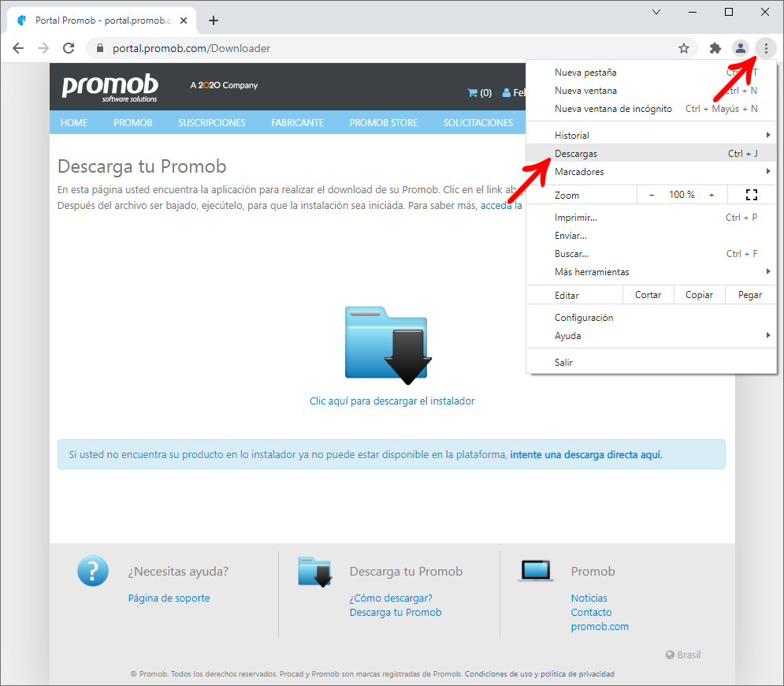
Task: Click the small download folder icon in footer
Action: tap(315, 572)
